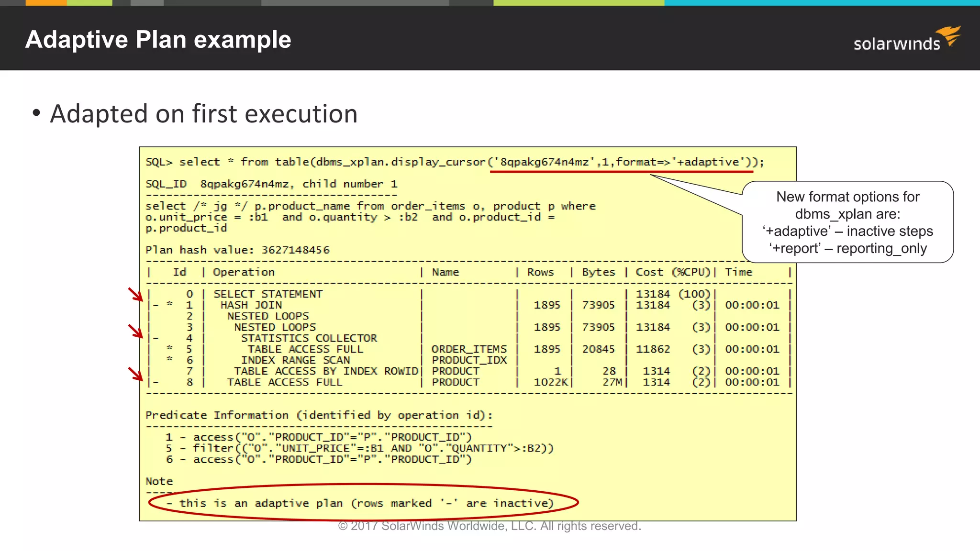
Task: Click the 'select /* jg */ p.product_name' query line
Action: (x=370, y=206)
